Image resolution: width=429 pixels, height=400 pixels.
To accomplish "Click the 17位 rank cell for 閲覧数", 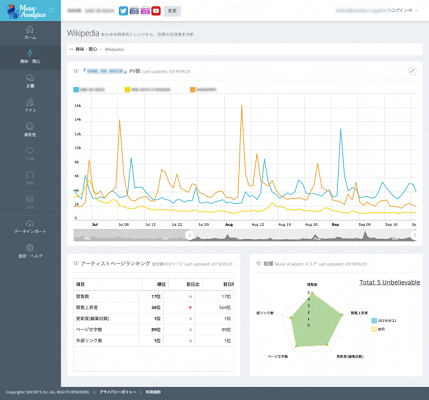I will tap(156, 296).
